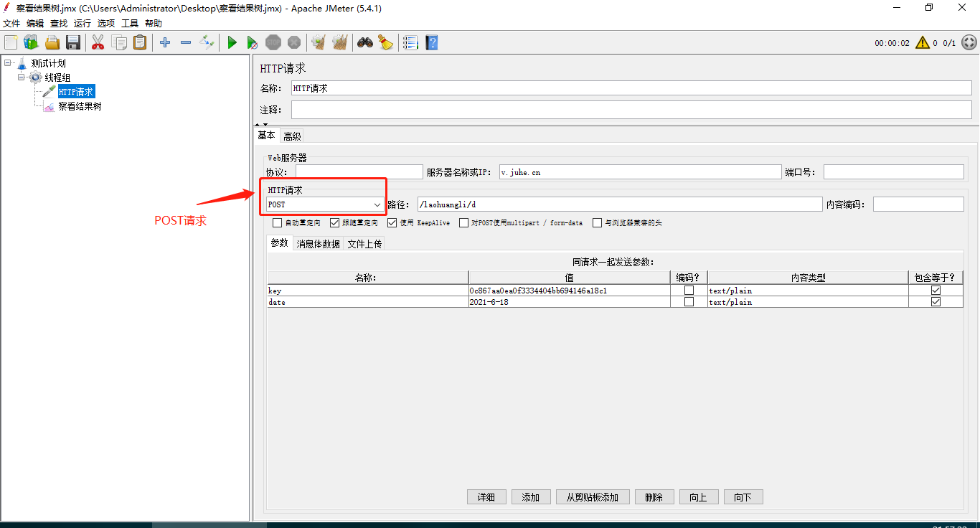Click the 测试计划 flask icon in tree
This screenshot has height=528, width=980.
click(22, 63)
